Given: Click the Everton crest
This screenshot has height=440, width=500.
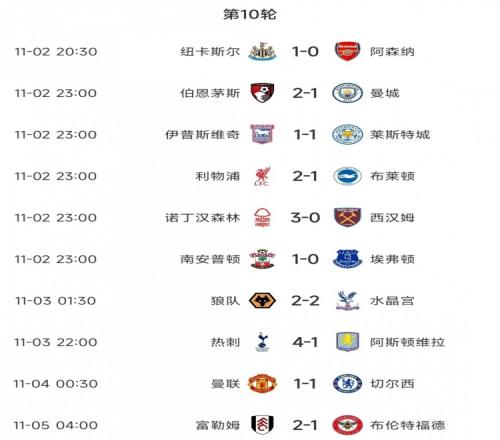Looking at the screenshot, I should pos(347,259).
